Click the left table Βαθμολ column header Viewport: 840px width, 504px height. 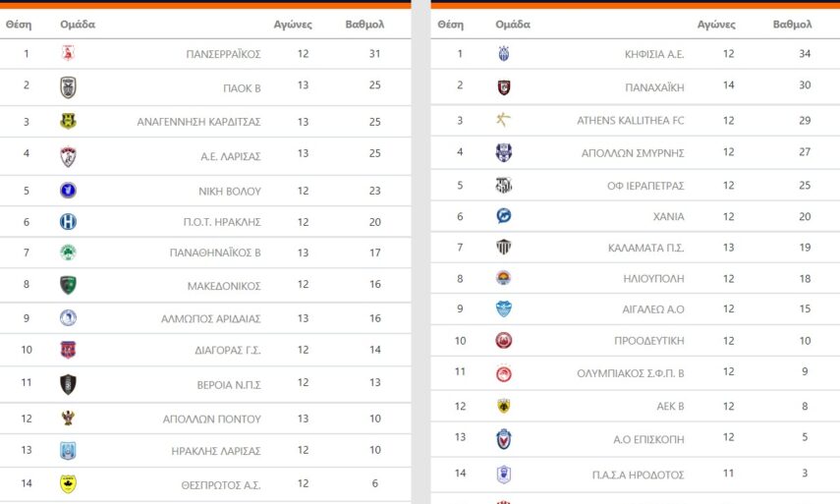[x=364, y=24]
